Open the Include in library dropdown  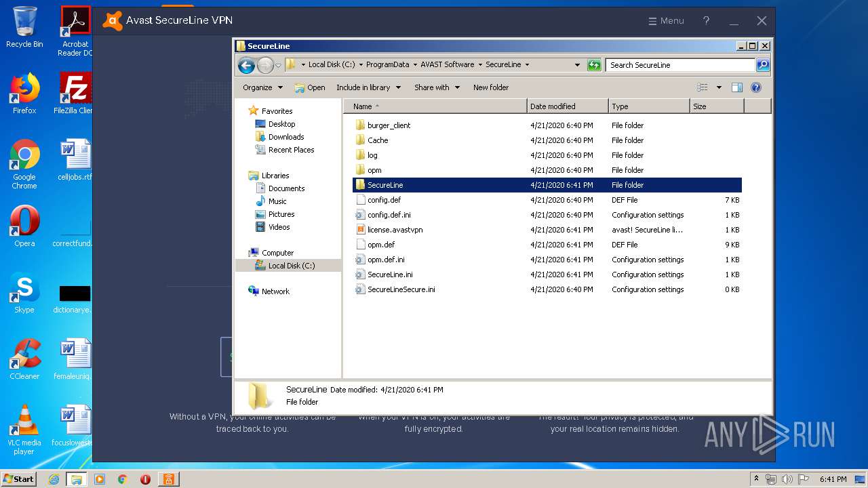368,87
